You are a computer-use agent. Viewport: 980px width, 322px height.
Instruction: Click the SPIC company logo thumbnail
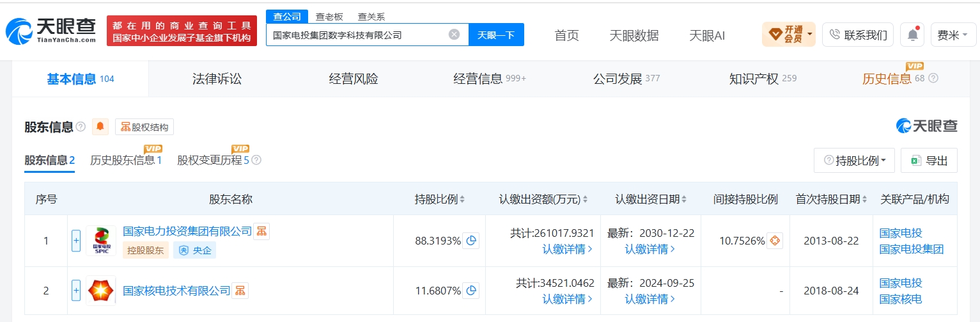pos(101,241)
